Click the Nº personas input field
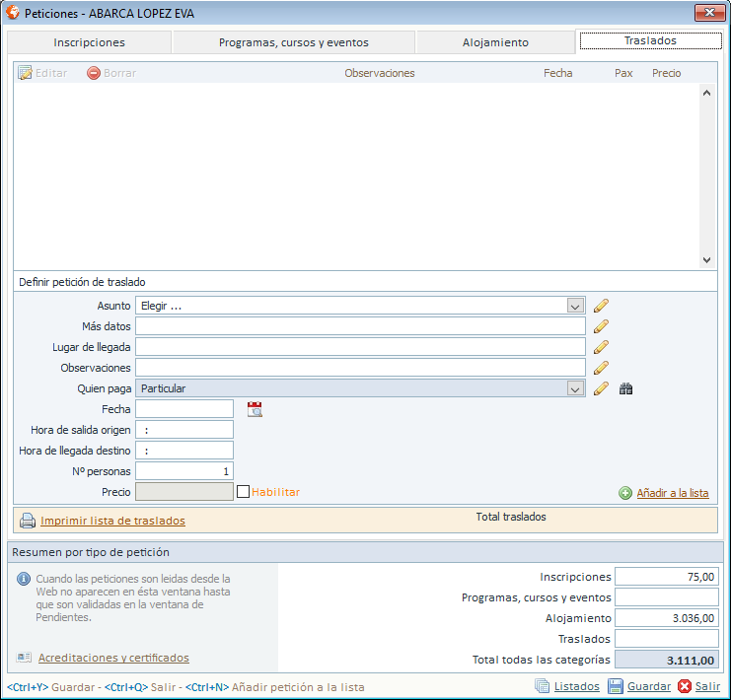This screenshot has width=731, height=700. point(184,471)
